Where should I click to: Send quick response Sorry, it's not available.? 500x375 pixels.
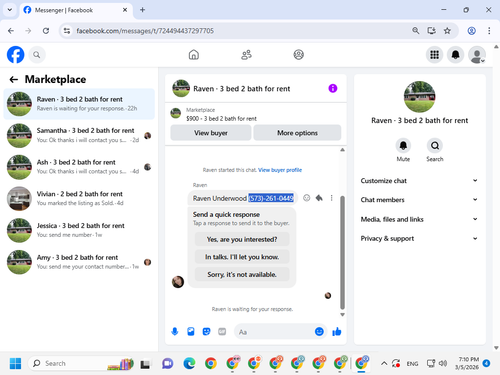pyautogui.click(x=242, y=274)
